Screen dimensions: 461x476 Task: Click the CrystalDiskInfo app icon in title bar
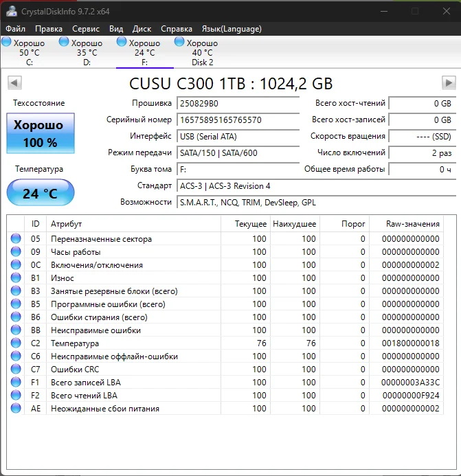click(12, 11)
